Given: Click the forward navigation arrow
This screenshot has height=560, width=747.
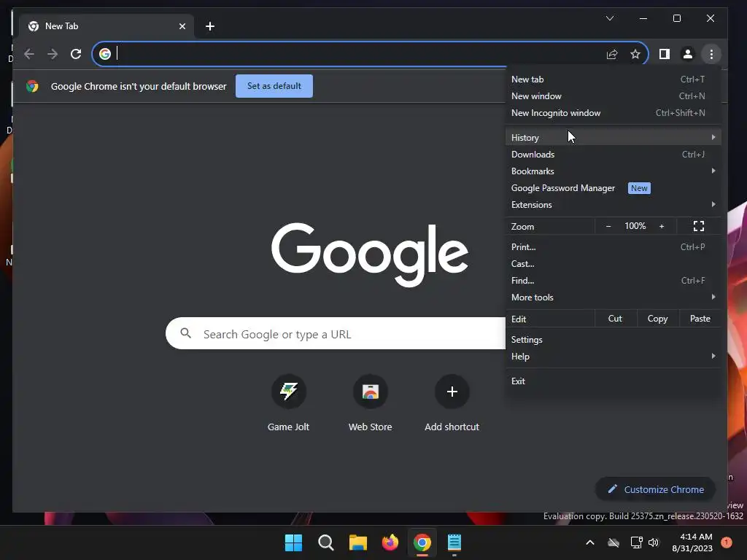Looking at the screenshot, I should point(53,54).
